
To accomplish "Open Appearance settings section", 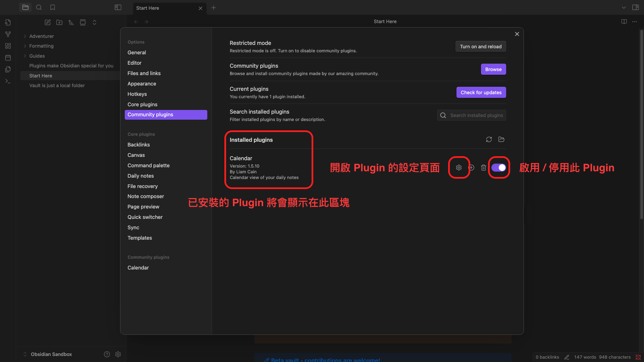I will [x=166, y=84].
